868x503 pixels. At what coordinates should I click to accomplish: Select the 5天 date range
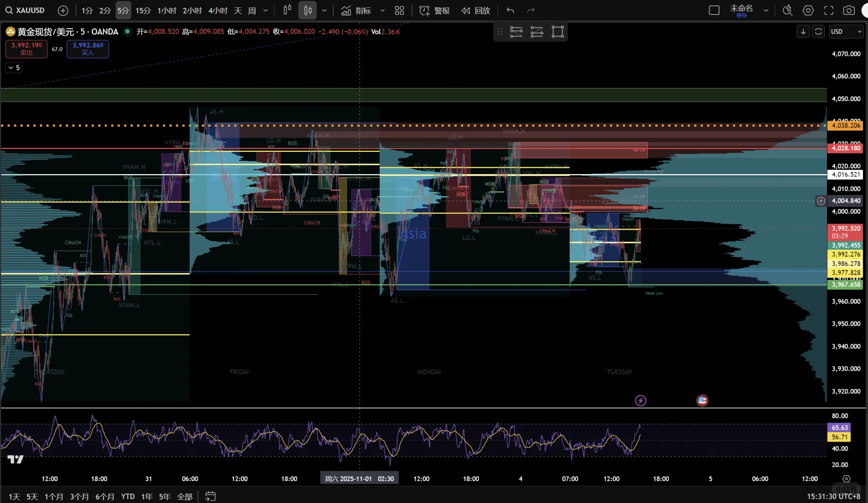pos(32,496)
